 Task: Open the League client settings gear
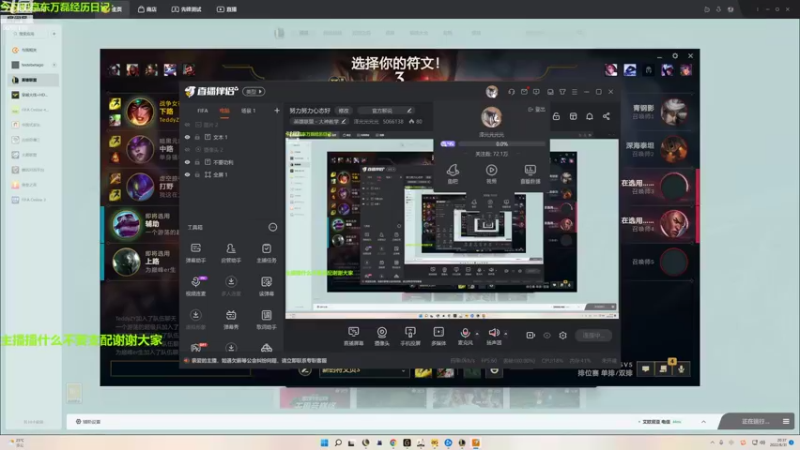674,56
